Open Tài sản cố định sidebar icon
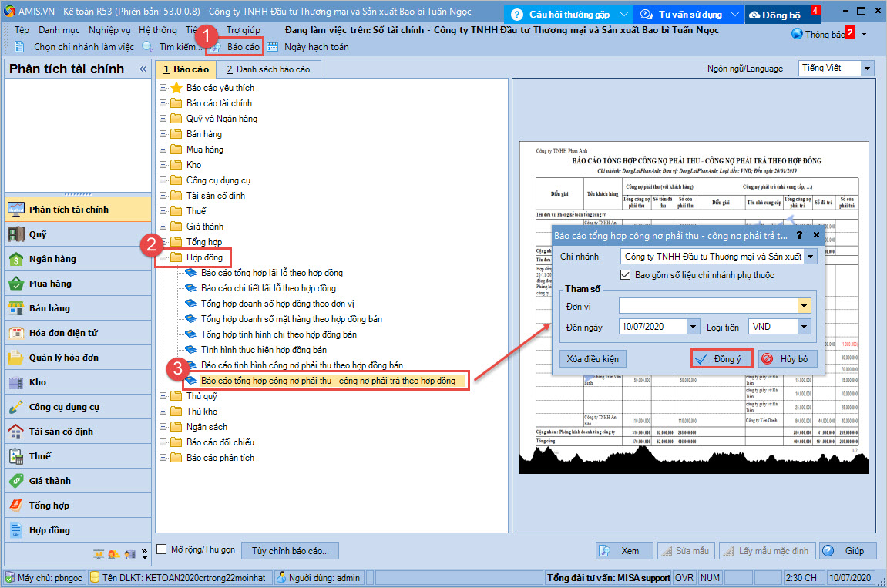The image size is (887, 588). click(15, 432)
